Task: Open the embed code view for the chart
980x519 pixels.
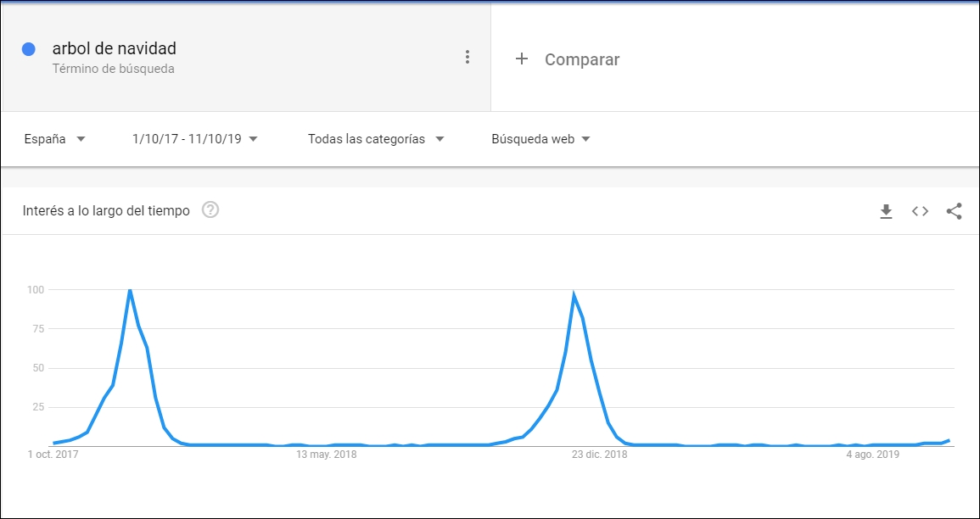Action: pos(920,211)
